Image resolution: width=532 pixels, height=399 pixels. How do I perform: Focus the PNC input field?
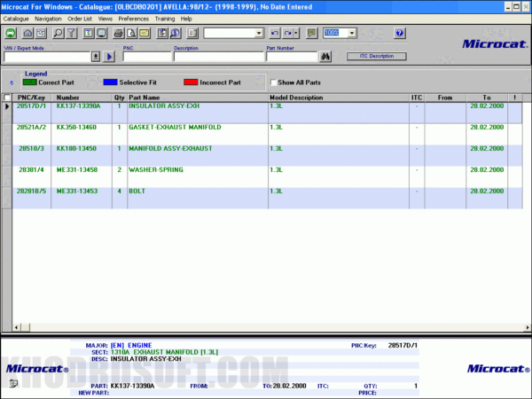pyautogui.click(x=147, y=57)
